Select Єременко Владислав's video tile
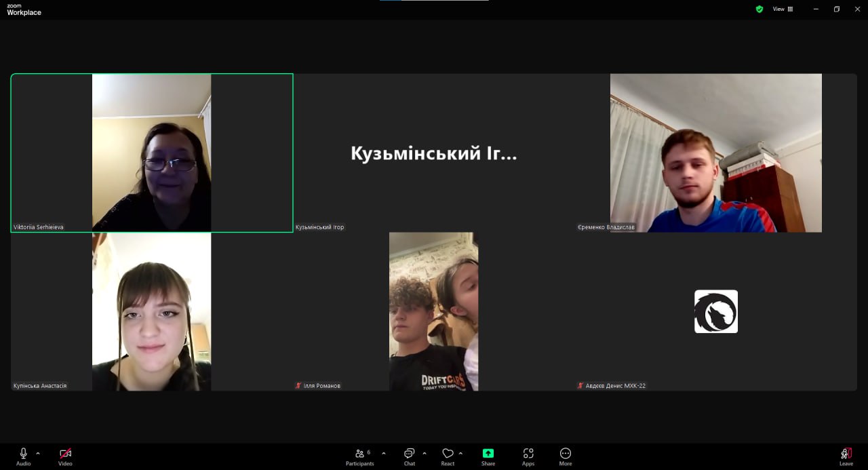Screen dimensions: 868x470 (x=715, y=153)
